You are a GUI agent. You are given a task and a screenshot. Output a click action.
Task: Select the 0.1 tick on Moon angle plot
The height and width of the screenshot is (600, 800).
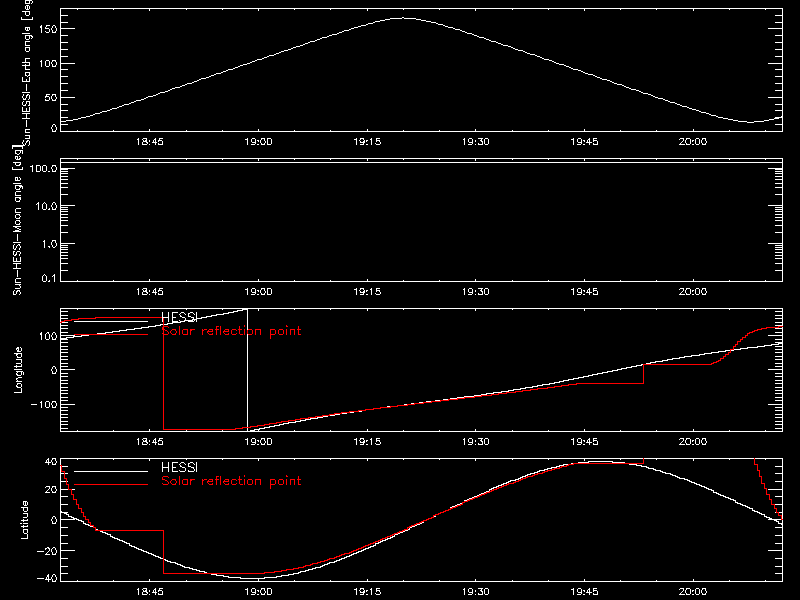coord(49,279)
